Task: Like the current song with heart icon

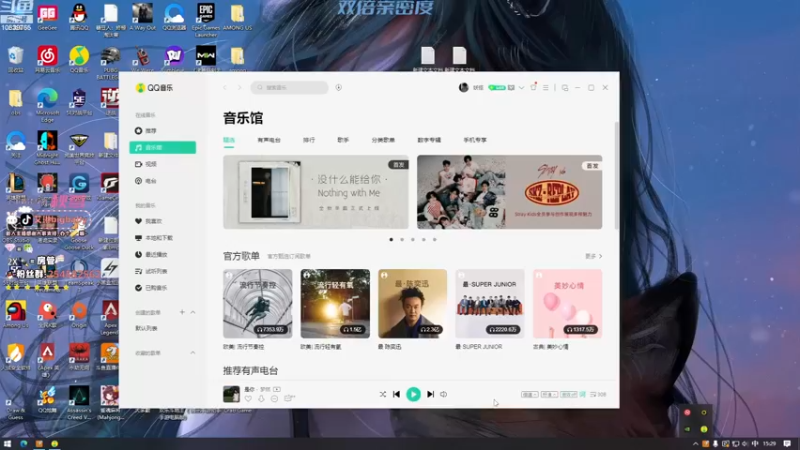Action: [248, 398]
